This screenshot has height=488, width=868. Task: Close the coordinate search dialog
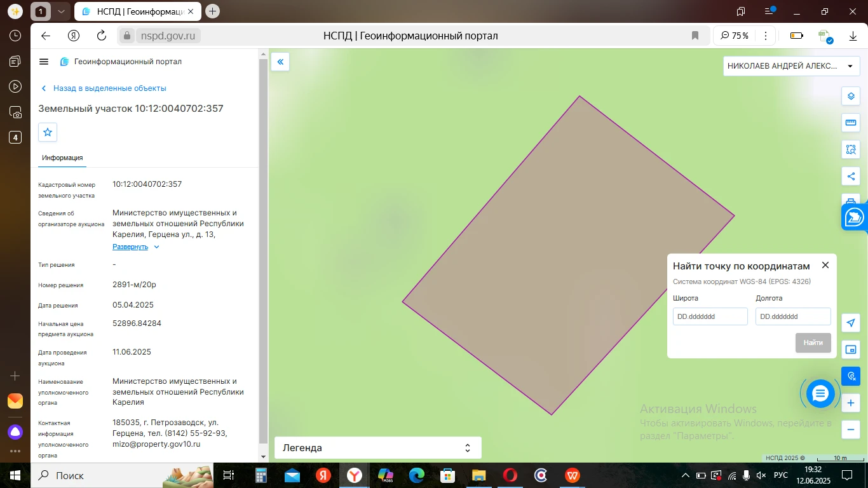tap(825, 266)
